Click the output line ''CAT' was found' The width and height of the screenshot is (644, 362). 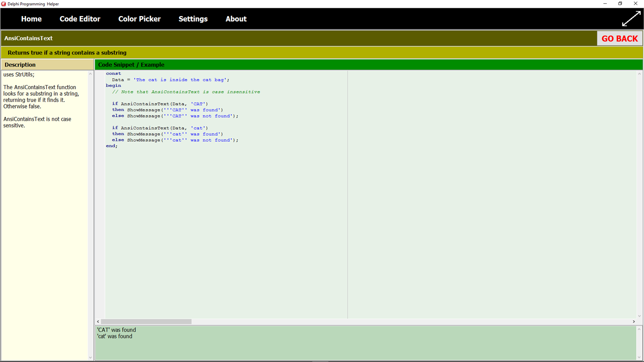[116, 330]
